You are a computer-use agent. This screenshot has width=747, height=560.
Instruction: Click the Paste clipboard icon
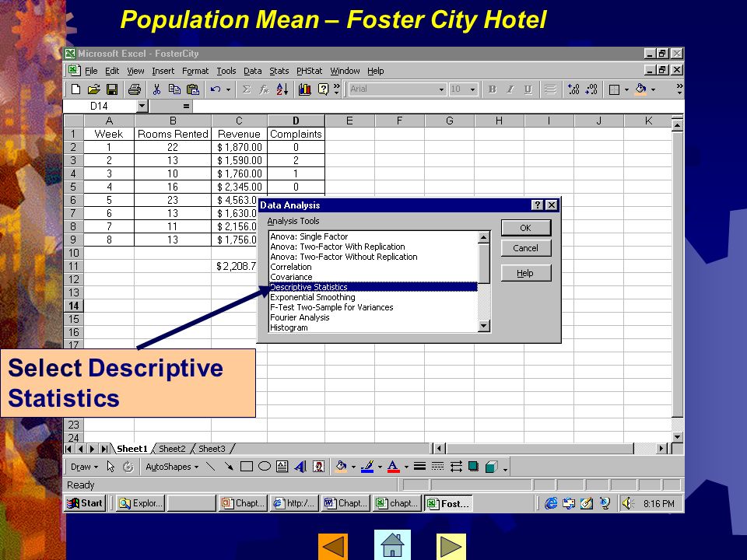click(192, 89)
